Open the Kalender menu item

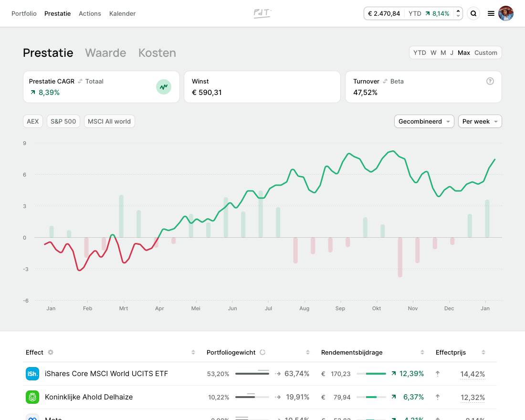click(x=122, y=13)
